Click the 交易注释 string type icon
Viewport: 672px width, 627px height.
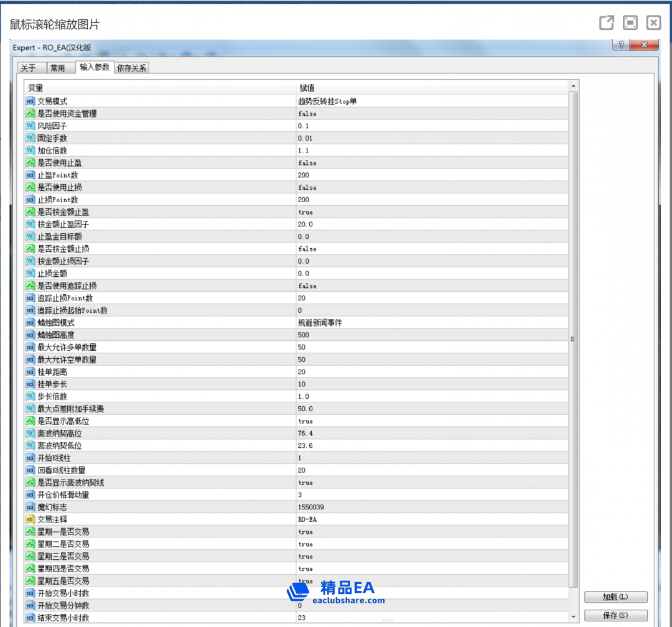(30, 519)
